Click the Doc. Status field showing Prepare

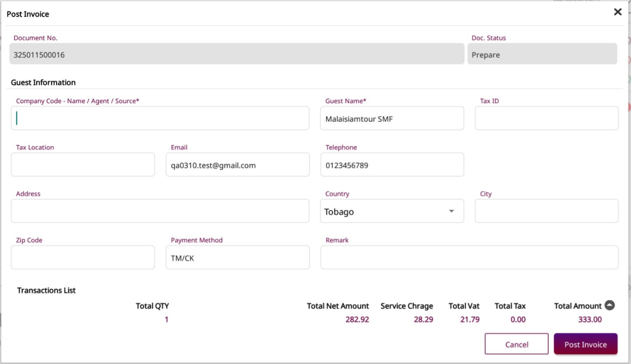click(542, 54)
